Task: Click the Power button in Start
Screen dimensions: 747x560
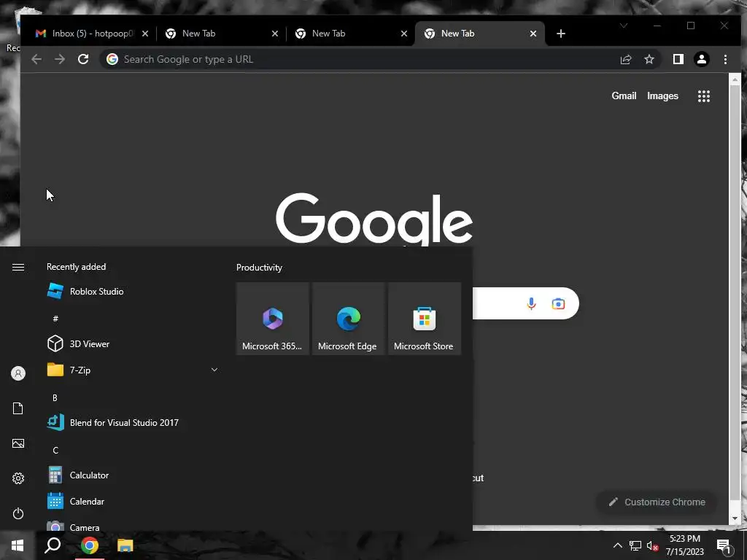Action: point(18,513)
